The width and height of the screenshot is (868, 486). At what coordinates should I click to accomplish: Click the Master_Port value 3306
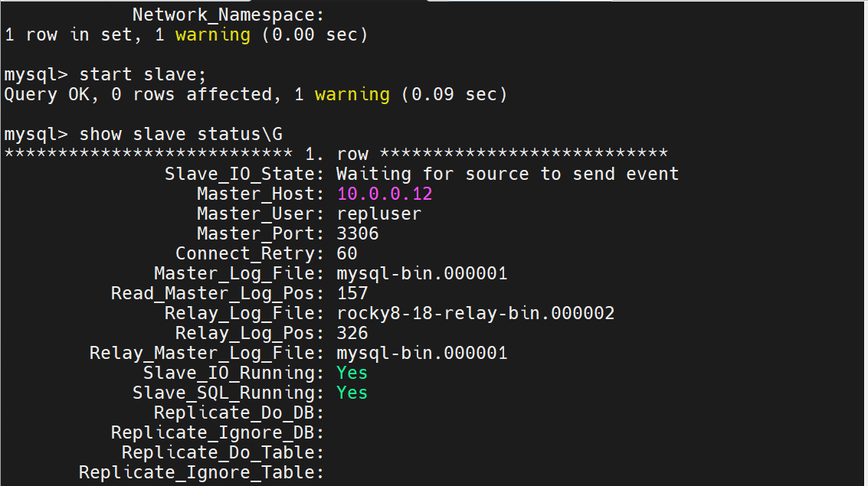coord(358,234)
